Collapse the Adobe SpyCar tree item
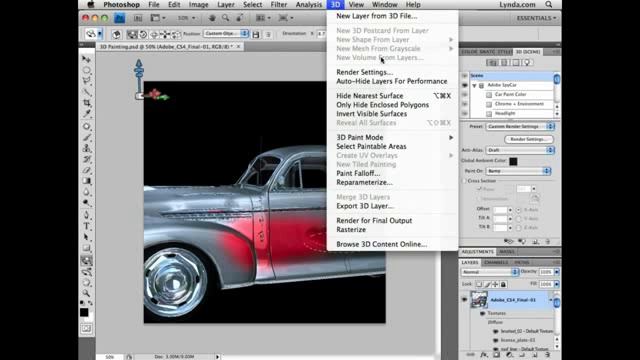The image size is (640, 360). [x=474, y=85]
